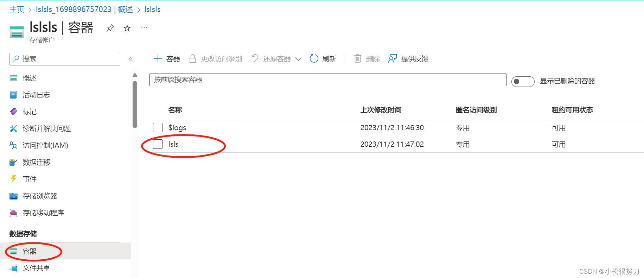644x278 pixels.
Task: Click the 容器 icon in sidebar
Action: pyautogui.click(x=13, y=251)
